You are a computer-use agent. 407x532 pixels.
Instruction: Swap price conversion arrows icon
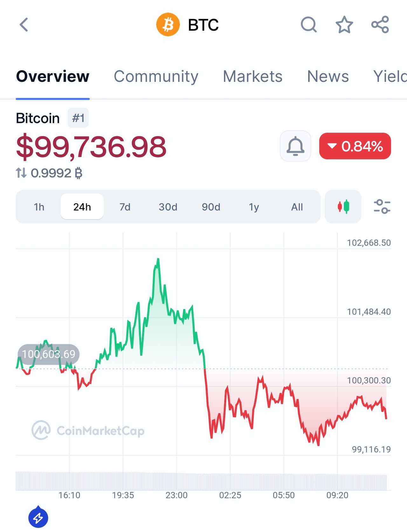(21, 173)
